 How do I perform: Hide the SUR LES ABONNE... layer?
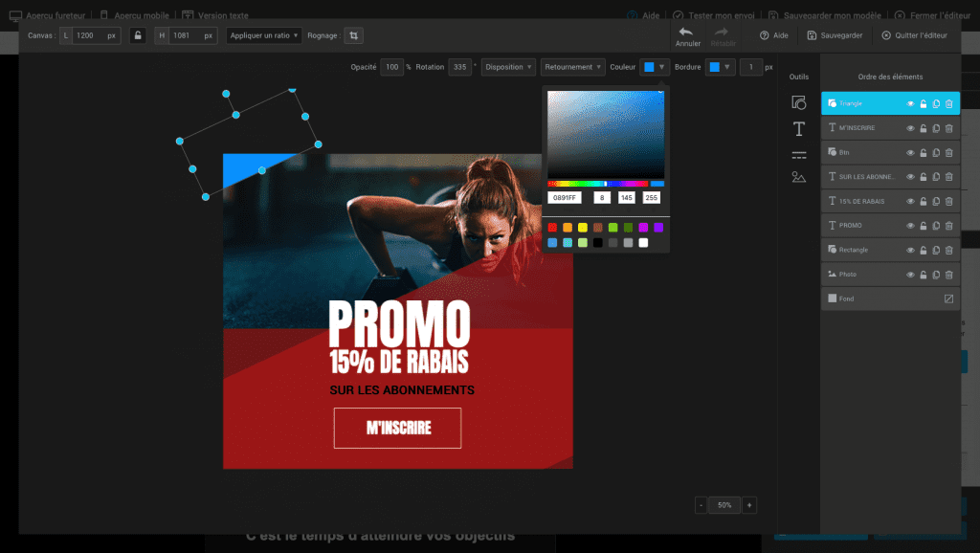911,177
